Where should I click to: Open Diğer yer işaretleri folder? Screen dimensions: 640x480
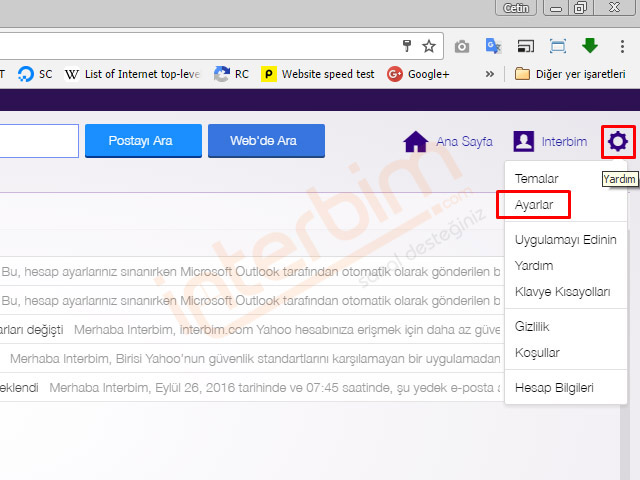point(570,74)
